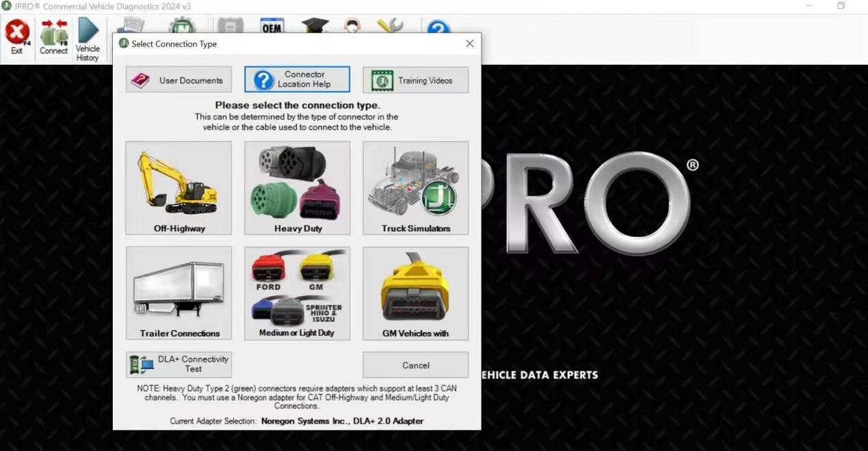Select Trailer Connections type

coord(179,293)
